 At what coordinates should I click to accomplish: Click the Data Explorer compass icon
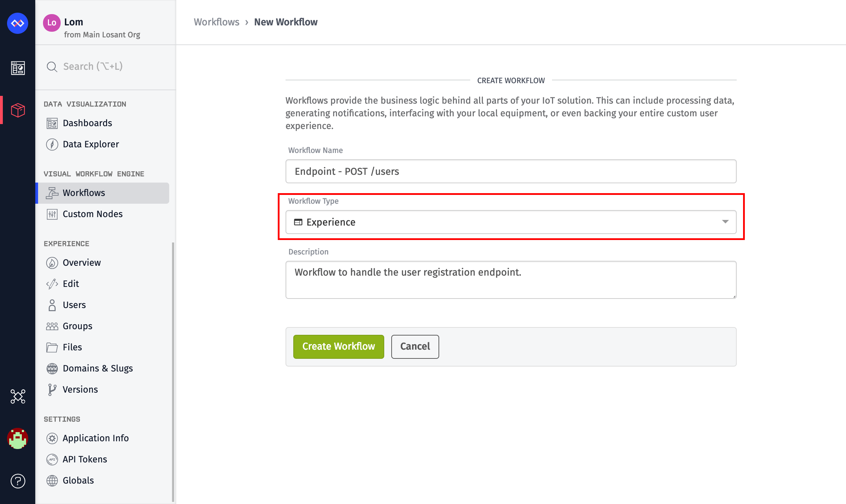coord(52,145)
